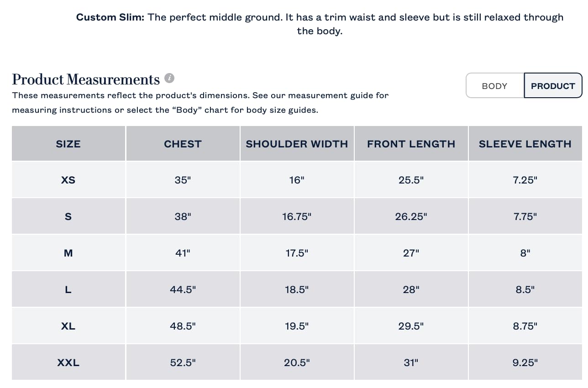Select the M size row label
This screenshot has height=388, width=588.
pyautogui.click(x=68, y=253)
